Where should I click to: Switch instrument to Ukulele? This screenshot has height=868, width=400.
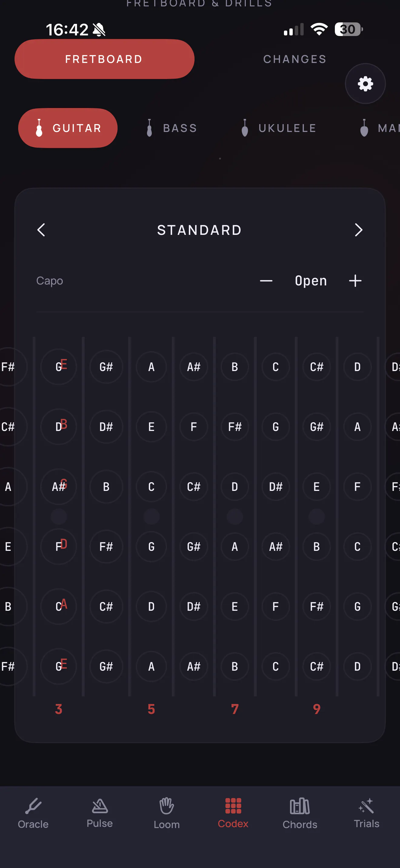click(279, 128)
